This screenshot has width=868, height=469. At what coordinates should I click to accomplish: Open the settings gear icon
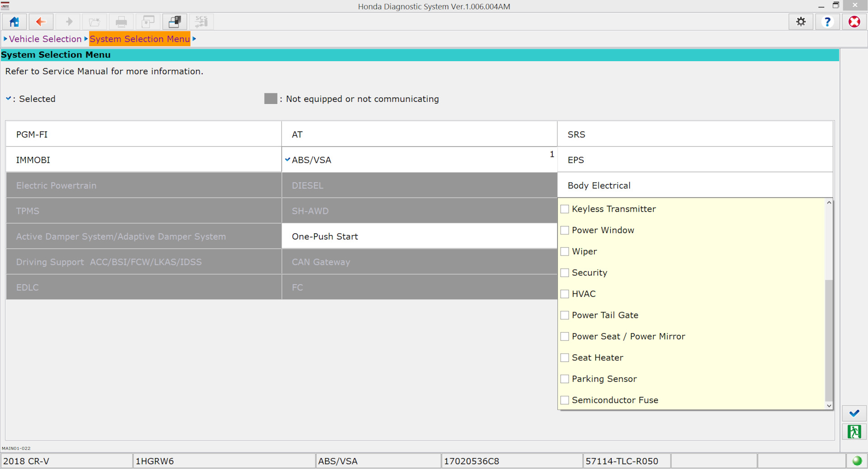pyautogui.click(x=801, y=22)
